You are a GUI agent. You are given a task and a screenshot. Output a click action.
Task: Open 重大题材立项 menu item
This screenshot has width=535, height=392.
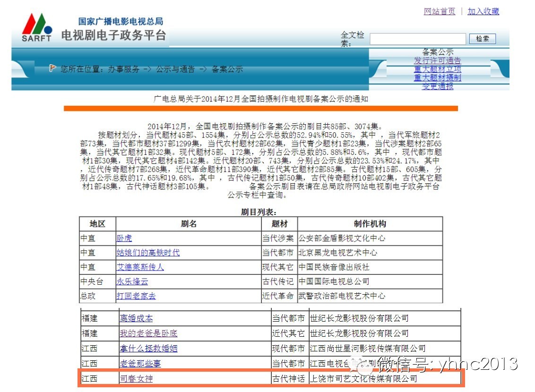coord(437,69)
